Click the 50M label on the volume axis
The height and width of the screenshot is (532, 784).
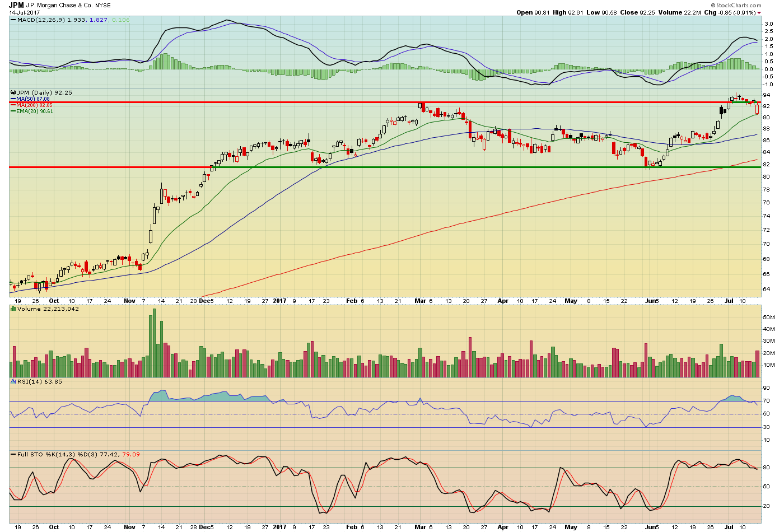(x=768, y=317)
